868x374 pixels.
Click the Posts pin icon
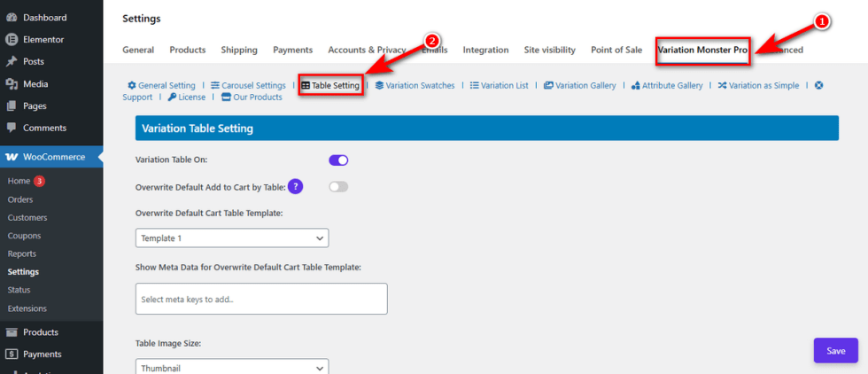pos(11,61)
